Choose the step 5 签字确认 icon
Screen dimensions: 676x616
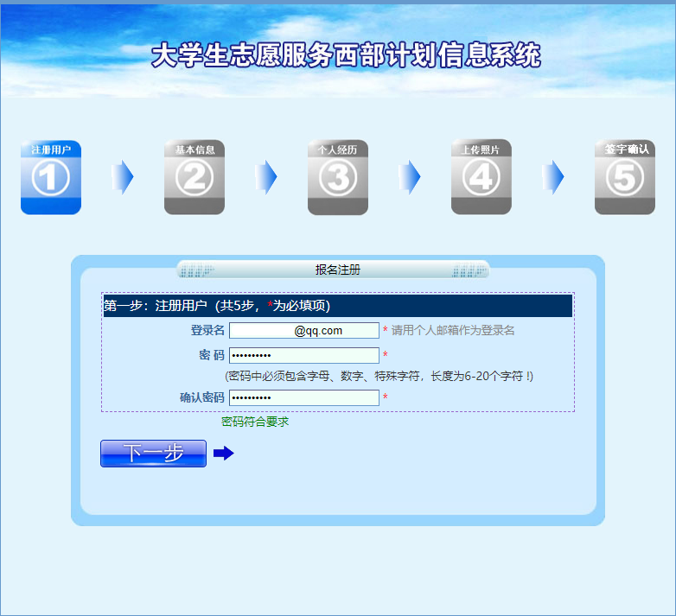(624, 177)
